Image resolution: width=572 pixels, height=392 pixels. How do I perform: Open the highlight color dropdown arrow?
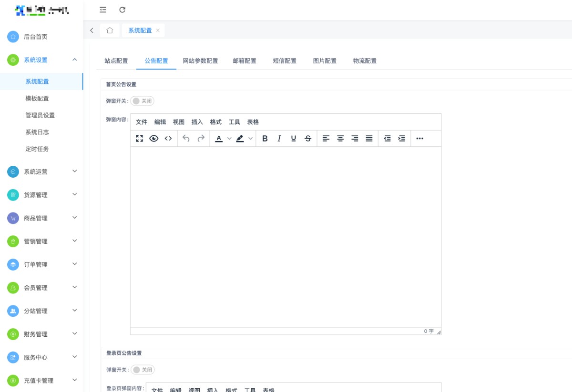(251, 139)
